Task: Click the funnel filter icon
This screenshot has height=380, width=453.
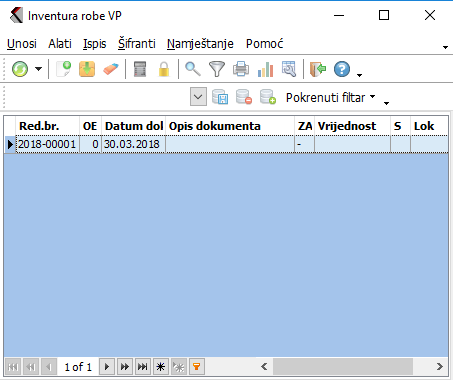Action: pos(217,69)
